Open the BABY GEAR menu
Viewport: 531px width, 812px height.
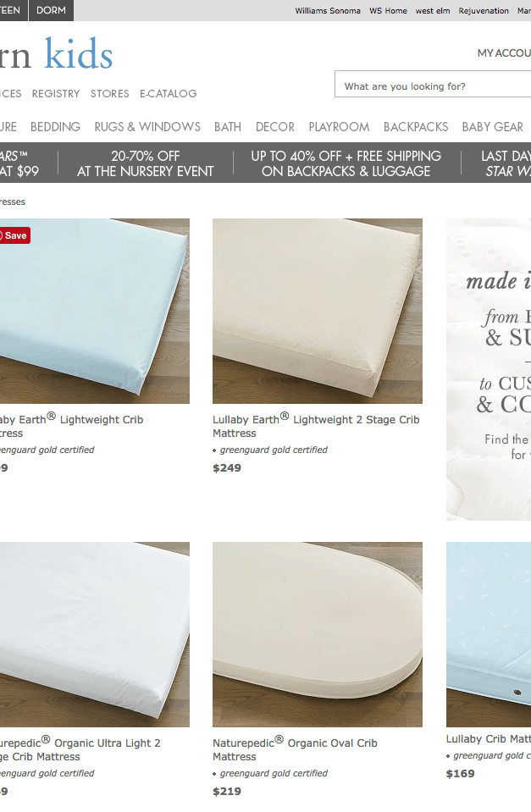click(493, 127)
